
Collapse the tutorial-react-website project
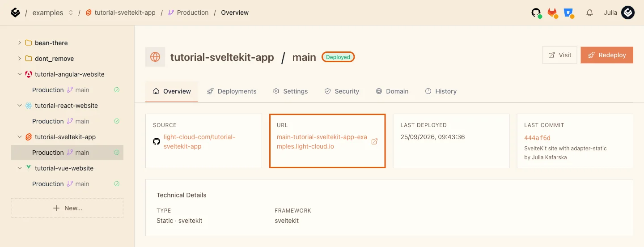19,106
